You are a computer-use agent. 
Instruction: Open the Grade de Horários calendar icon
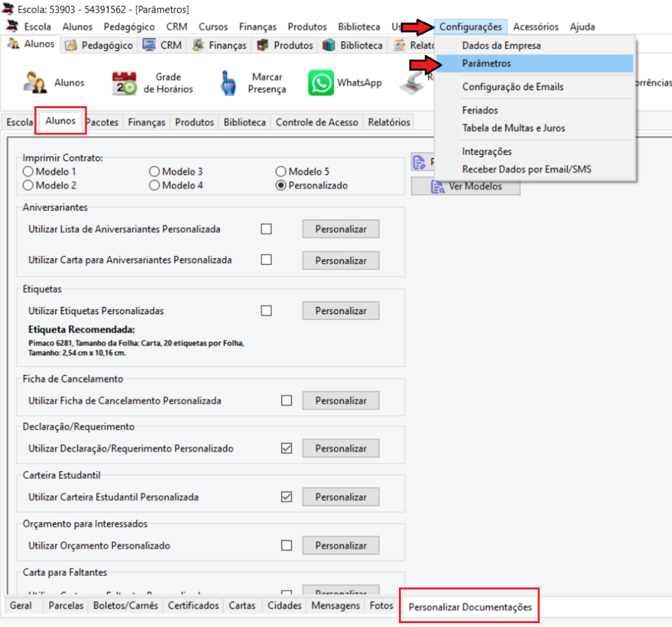124,83
